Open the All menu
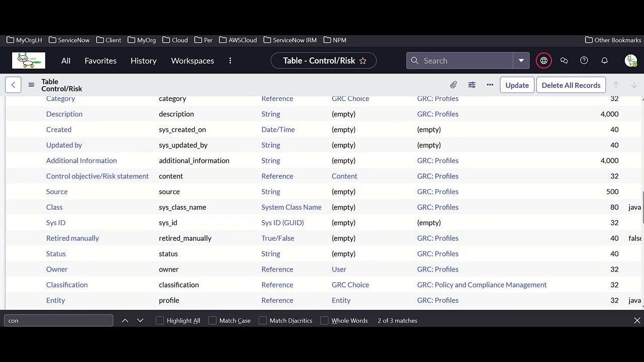This screenshot has width=644, height=362. (66, 61)
